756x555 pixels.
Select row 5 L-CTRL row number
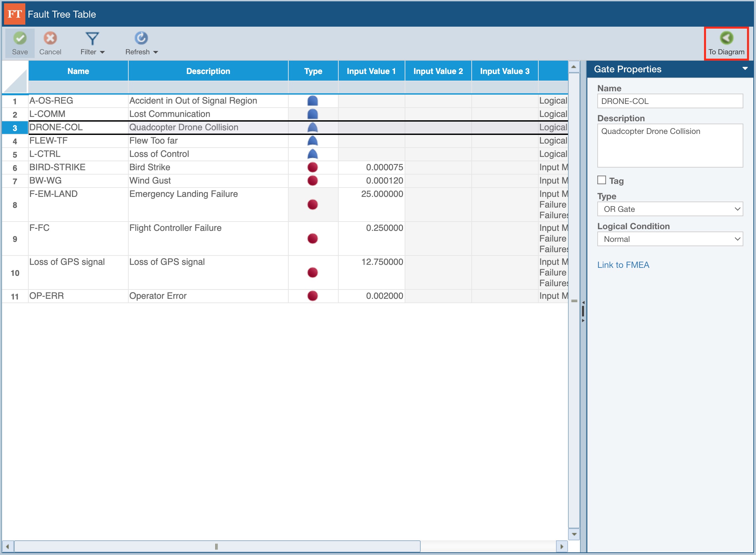pos(15,155)
